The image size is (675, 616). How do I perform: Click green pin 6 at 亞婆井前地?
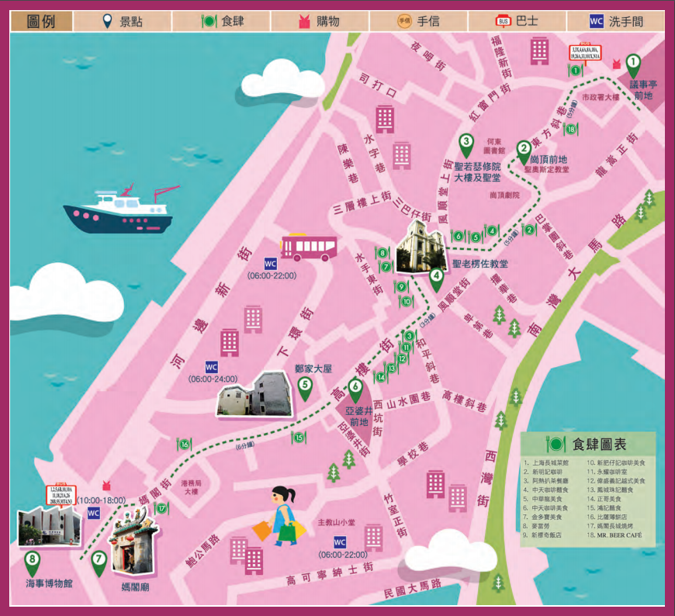coord(355,387)
